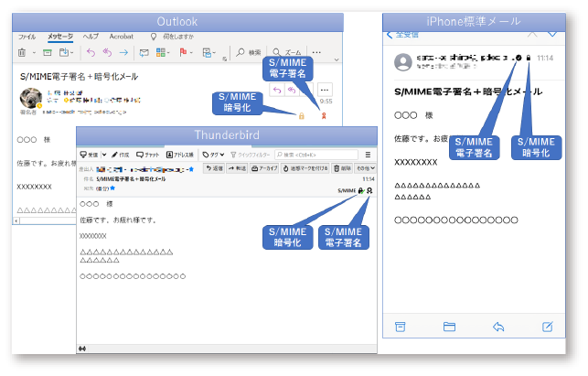Image resolution: width=588 pixels, height=376 pixels.
Task: Click the 削除 delete button in Thunderbird
Action: tap(342, 168)
